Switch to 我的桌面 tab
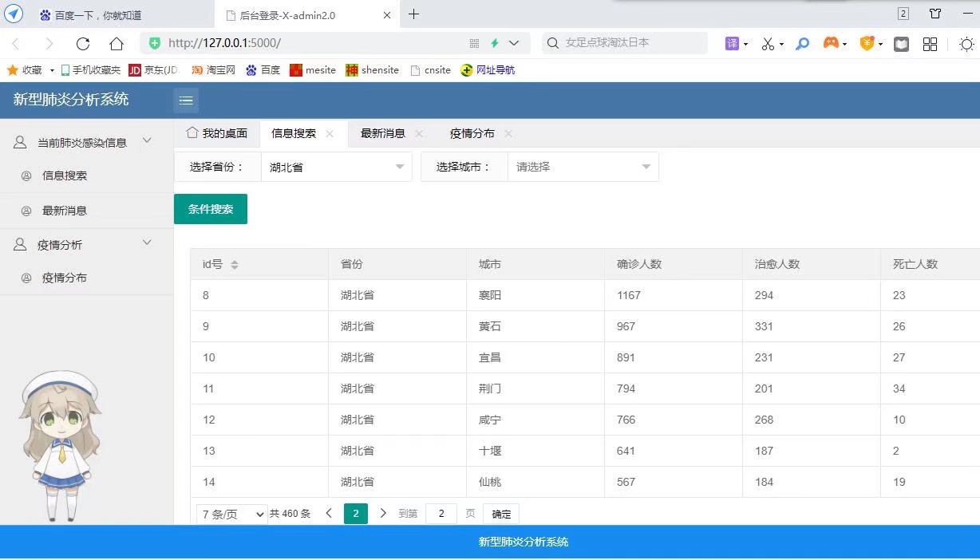Screen dimensions: 980x560 click(217, 134)
